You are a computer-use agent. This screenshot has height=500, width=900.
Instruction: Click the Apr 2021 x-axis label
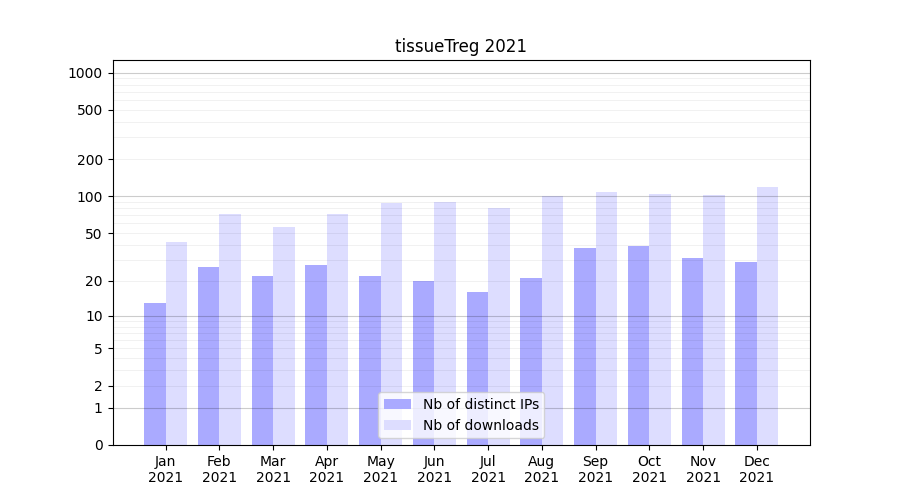pyautogui.click(x=327, y=469)
